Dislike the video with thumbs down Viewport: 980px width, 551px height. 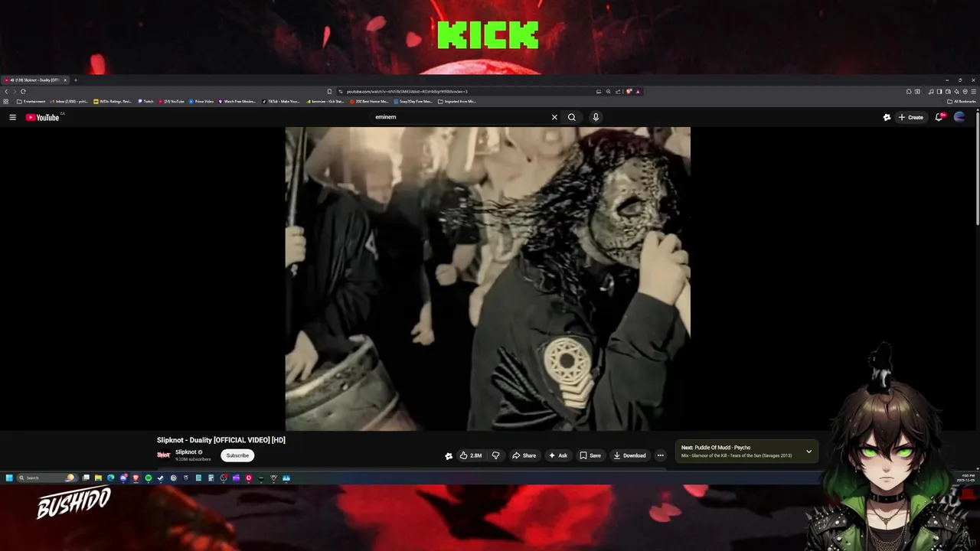point(495,455)
